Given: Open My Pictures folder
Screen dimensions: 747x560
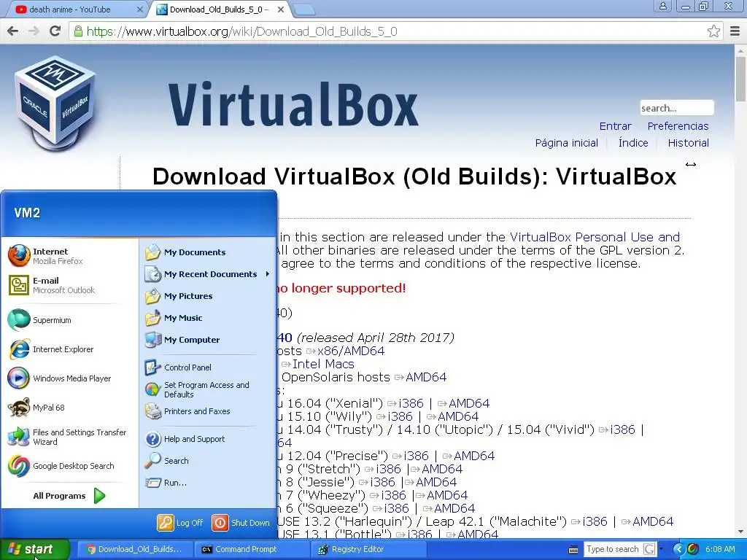Looking at the screenshot, I should pyautogui.click(x=179, y=296).
